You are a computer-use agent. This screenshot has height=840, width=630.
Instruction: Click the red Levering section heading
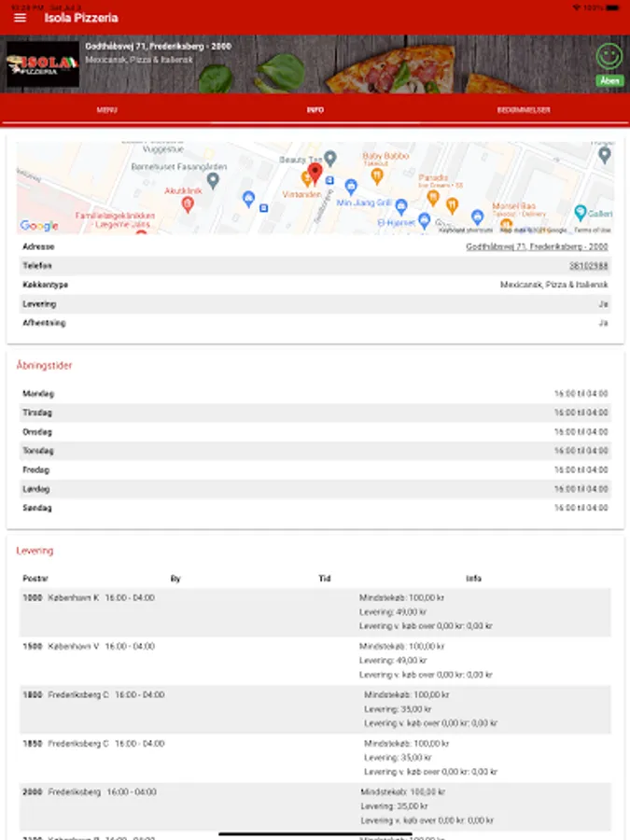[35, 551]
